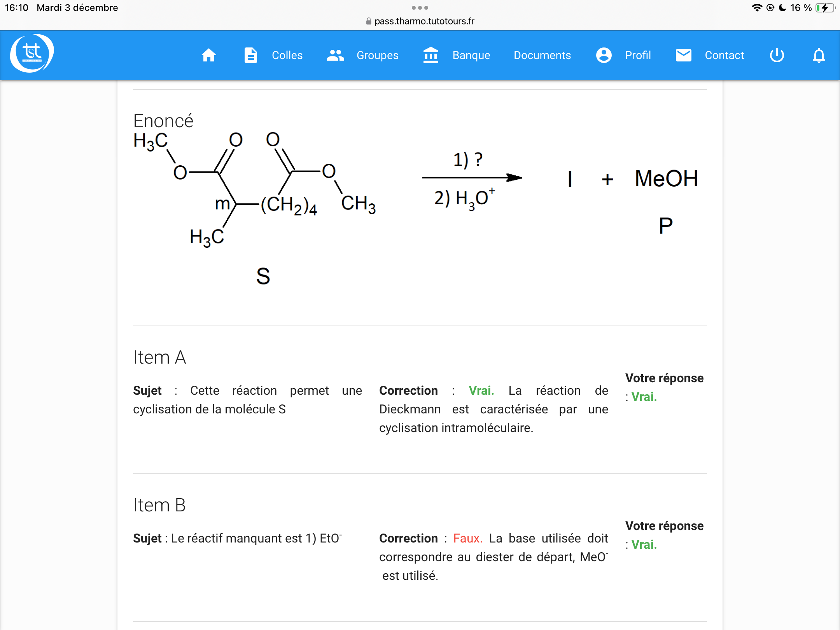
Task: Open the Colles menu item
Action: point(287,55)
